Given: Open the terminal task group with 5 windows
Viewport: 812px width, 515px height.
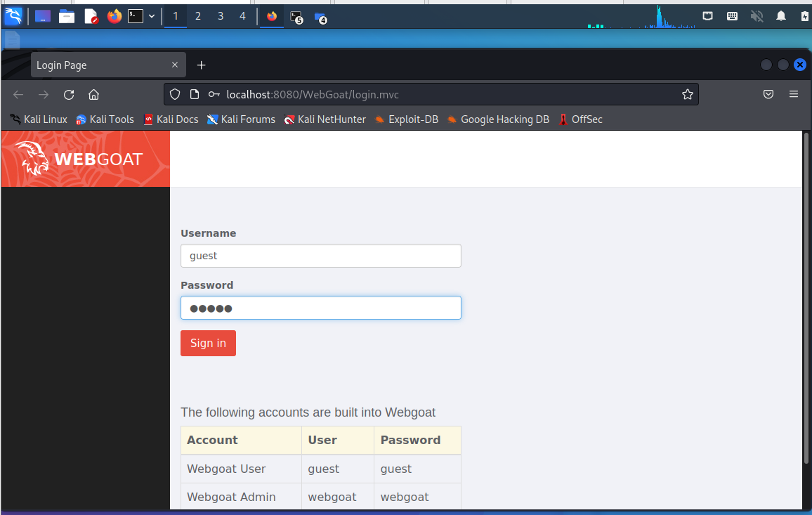Looking at the screenshot, I should tap(296, 18).
